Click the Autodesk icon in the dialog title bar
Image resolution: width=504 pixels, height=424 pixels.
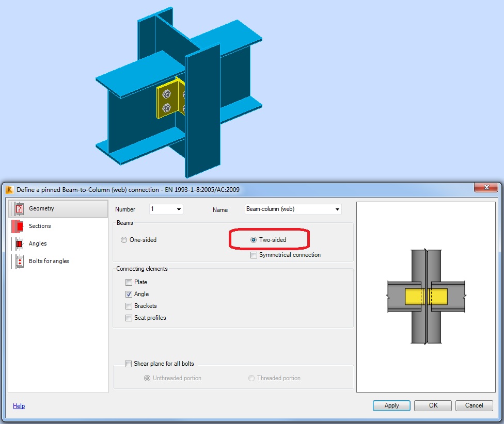coord(9,189)
